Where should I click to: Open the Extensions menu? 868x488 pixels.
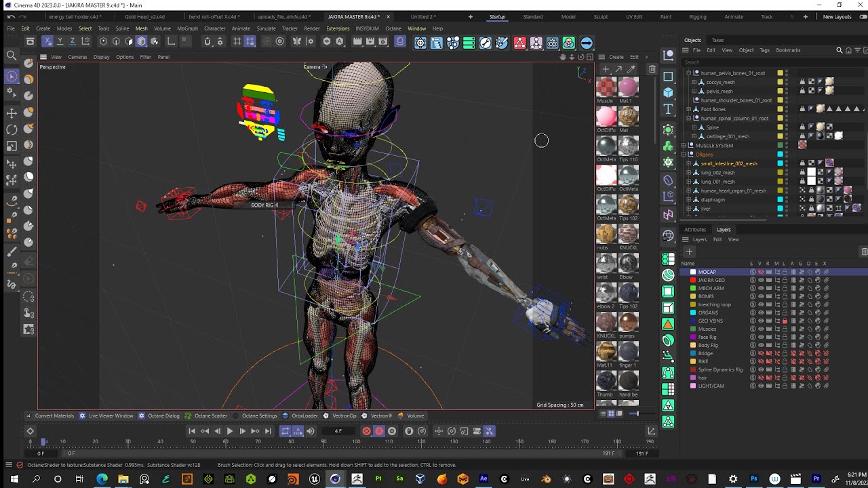click(338, 28)
